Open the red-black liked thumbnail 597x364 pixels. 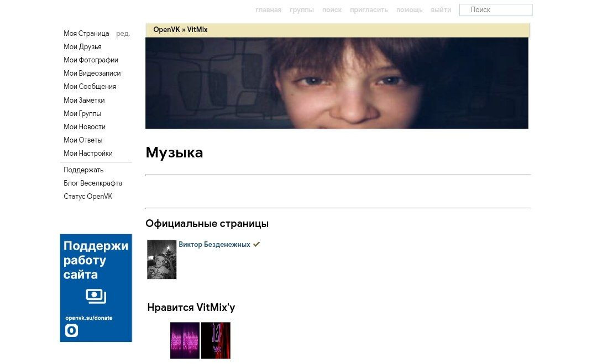click(216, 340)
